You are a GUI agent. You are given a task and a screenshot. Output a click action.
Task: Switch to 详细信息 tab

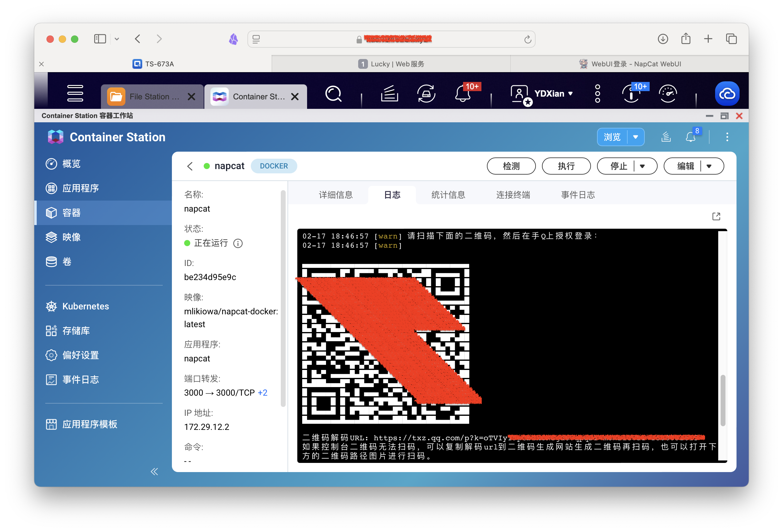(336, 195)
